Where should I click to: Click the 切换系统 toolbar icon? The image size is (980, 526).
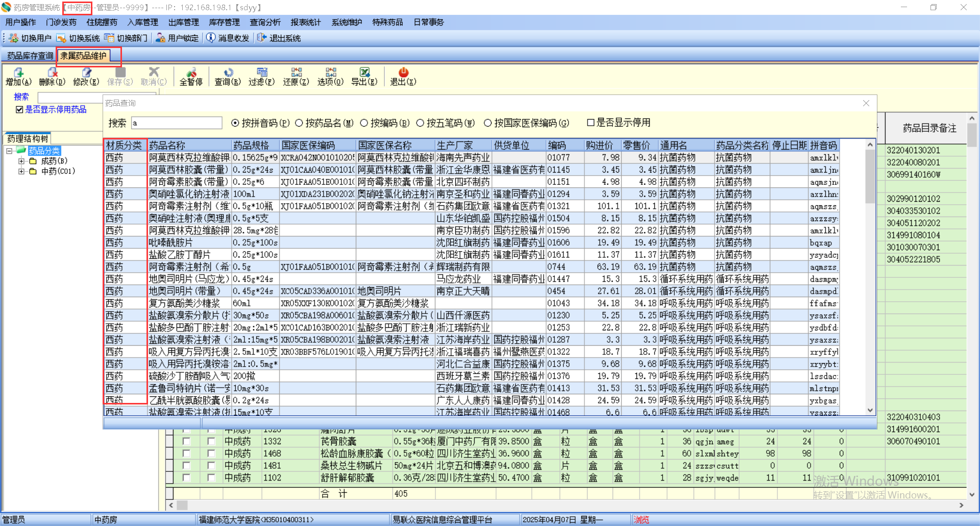pos(61,38)
